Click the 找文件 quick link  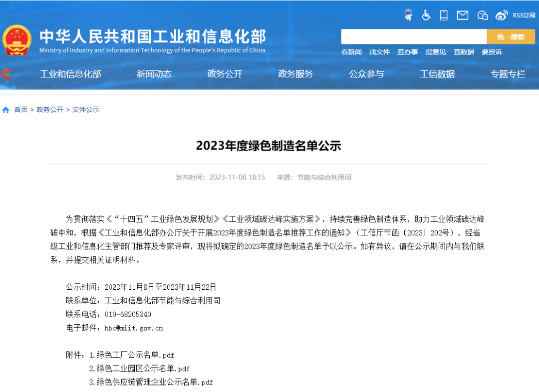click(379, 52)
